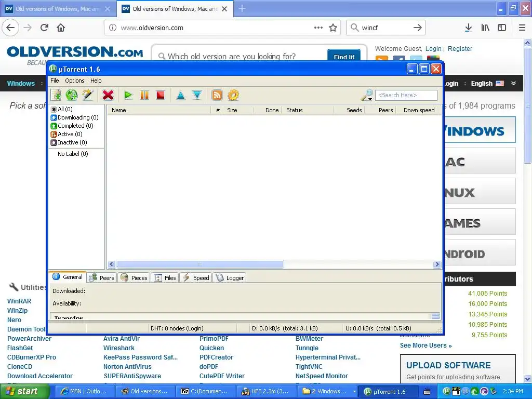Open Register link on OldVersion page
The height and width of the screenshot is (399, 532).
(460, 49)
